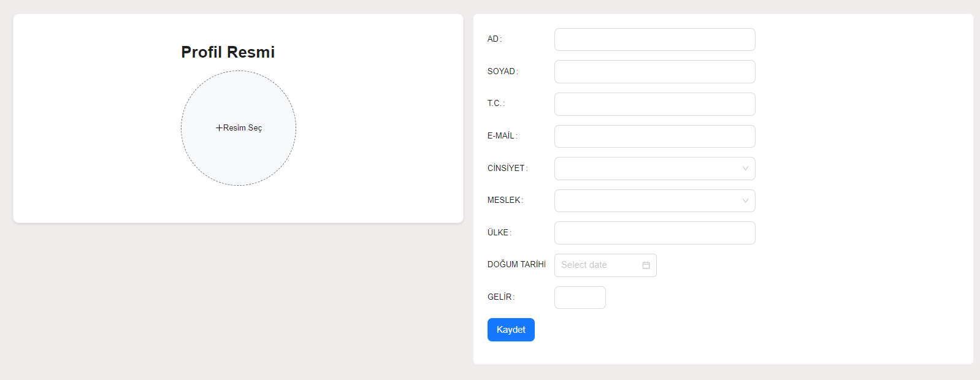Click into the T.C. input box
The image size is (980, 380).
[x=654, y=104]
